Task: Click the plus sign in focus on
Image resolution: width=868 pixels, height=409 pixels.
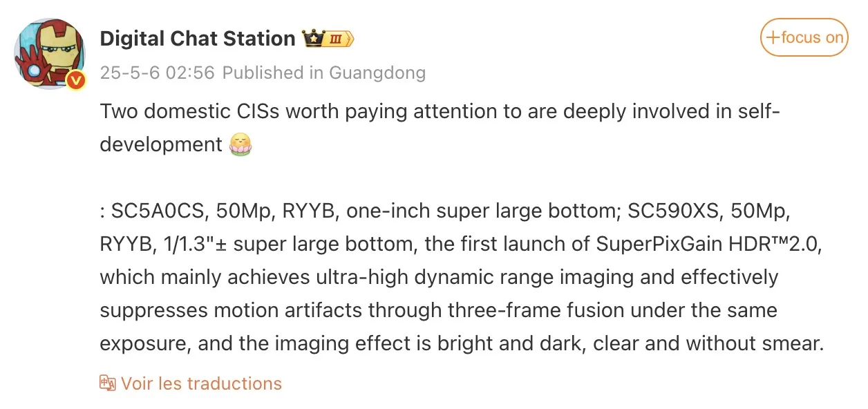Action: (773, 37)
